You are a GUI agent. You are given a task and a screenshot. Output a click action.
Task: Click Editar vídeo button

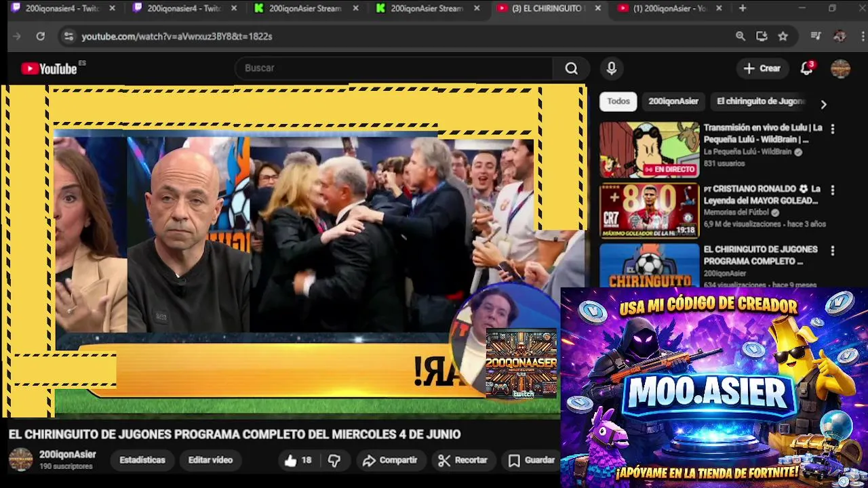[210, 460]
